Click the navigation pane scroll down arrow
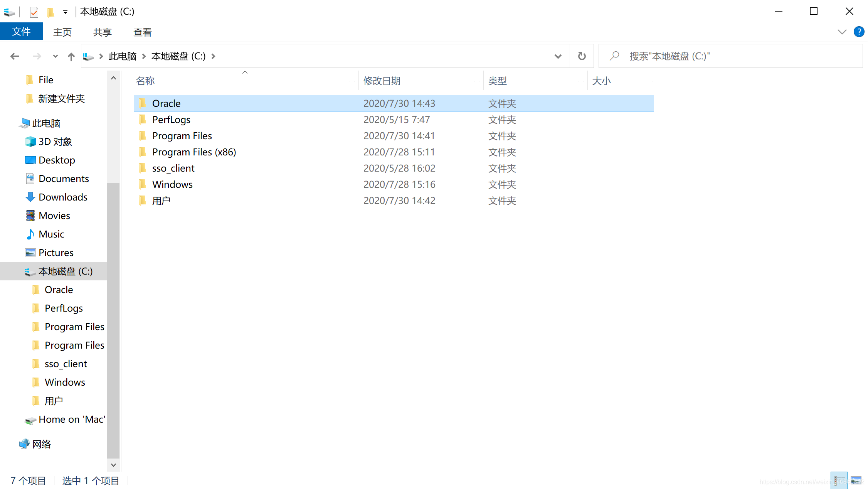868x489 pixels. coord(113,465)
